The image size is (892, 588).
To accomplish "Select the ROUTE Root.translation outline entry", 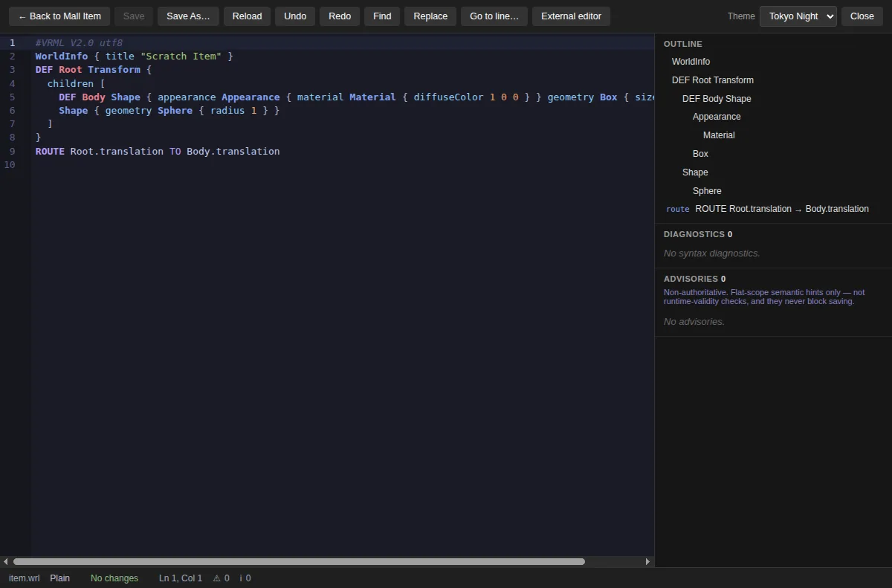I will point(767,209).
